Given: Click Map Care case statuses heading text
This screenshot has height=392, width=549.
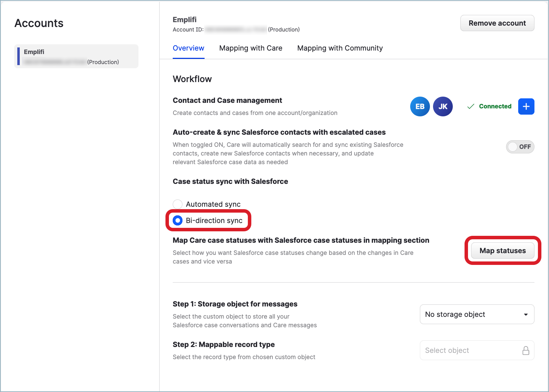Looking at the screenshot, I should coord(301,240).
